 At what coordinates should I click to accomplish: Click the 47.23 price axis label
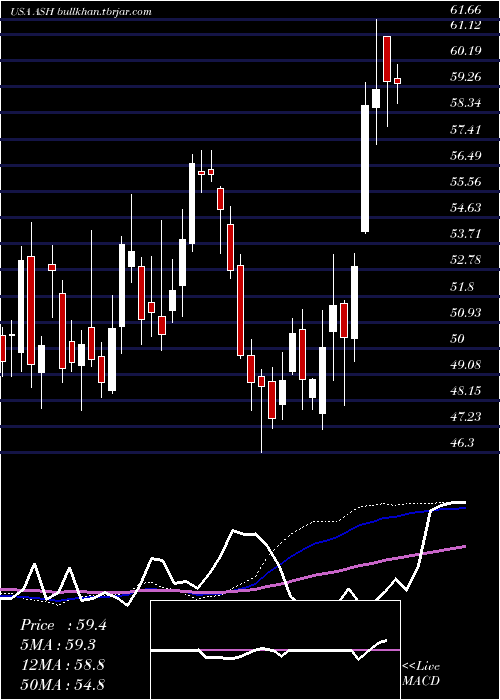466,417
